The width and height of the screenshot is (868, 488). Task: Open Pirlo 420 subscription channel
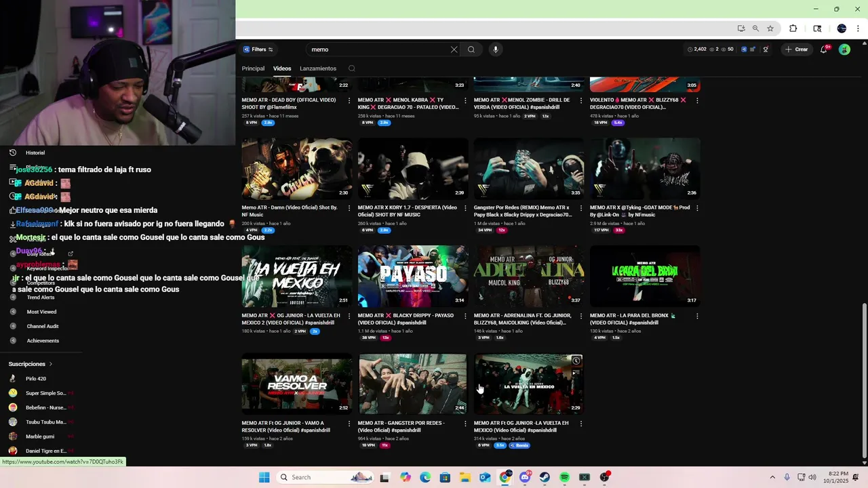tap(36, 379)
